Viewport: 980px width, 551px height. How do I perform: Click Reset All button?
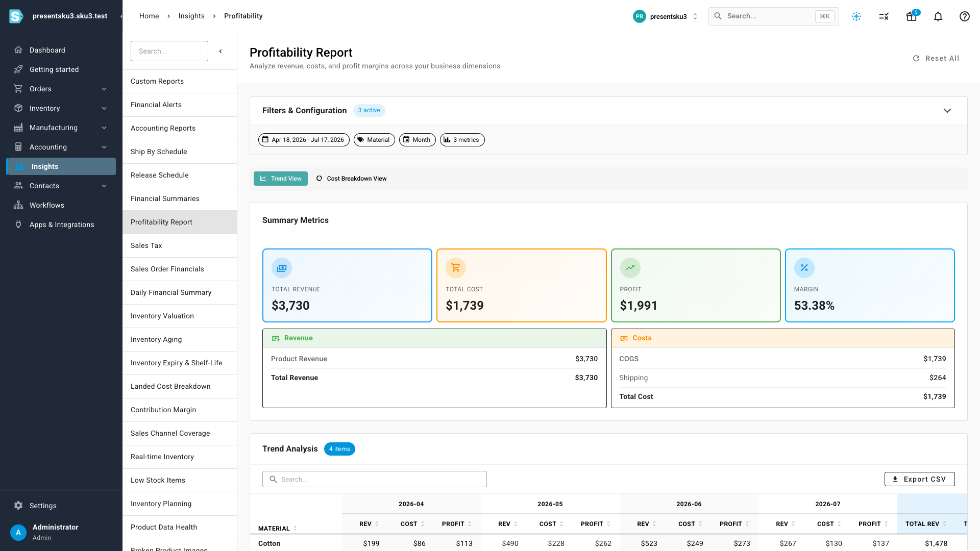tap(936, 58)
